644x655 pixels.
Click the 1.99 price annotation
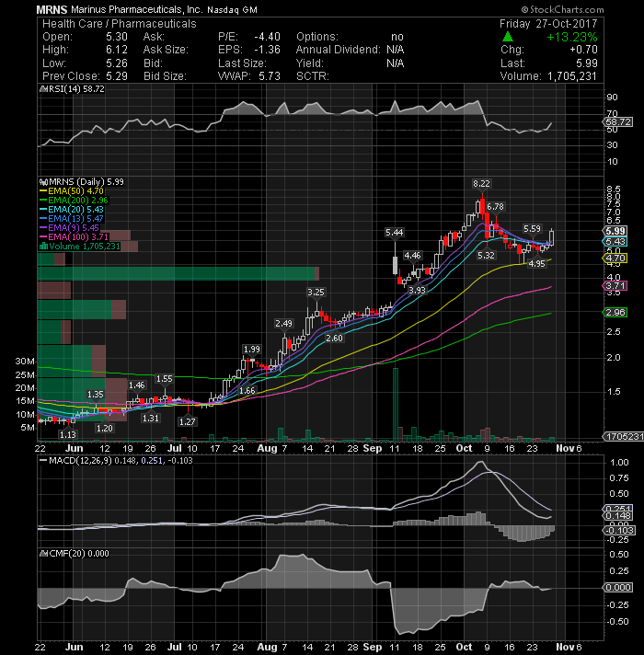pyautogui.click(x=252, y=350)
